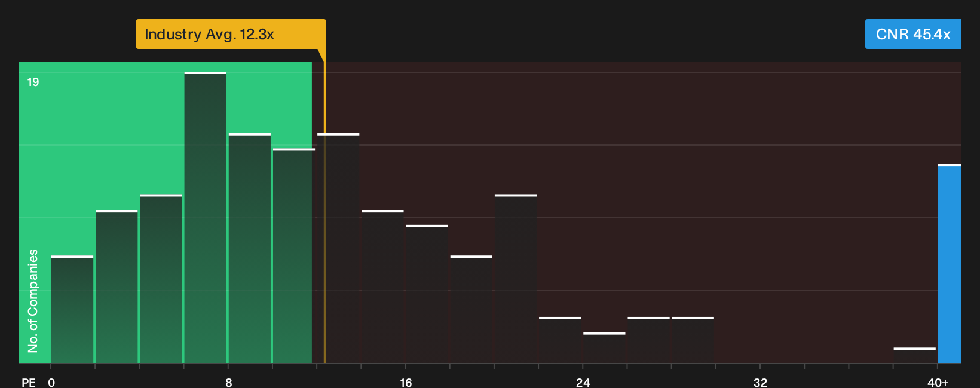Select the tallest histogram bar near 19

pos(206,217)
